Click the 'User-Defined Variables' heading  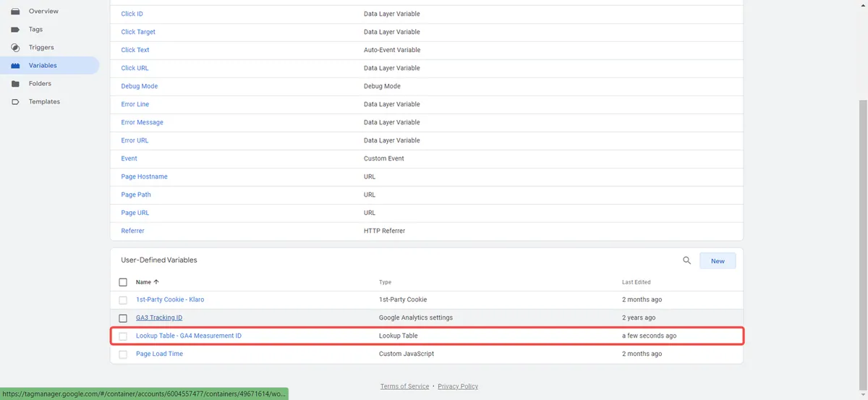click(x=159, y=260)
